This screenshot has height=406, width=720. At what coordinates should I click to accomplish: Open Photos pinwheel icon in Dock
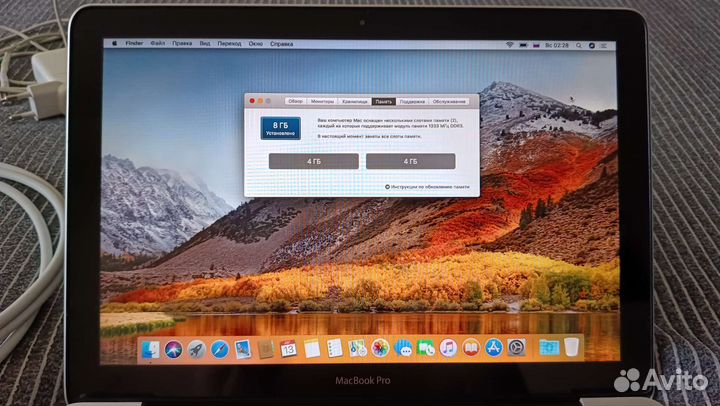[380, 348]
